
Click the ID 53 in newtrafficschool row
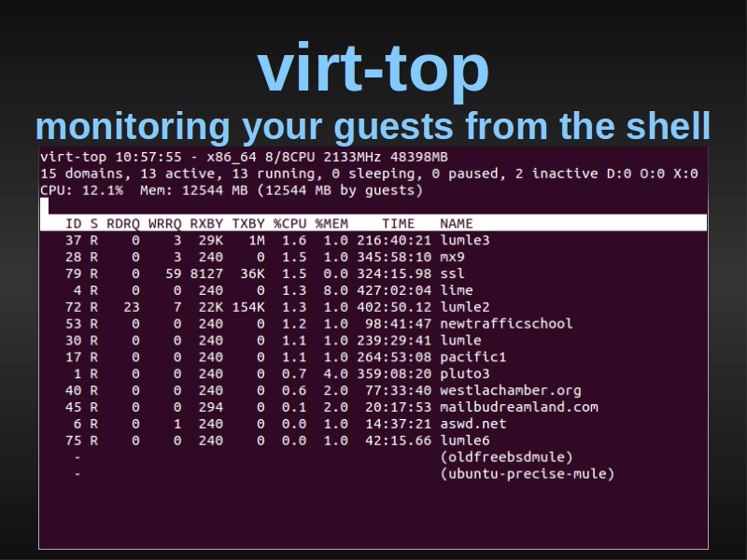point(74,324)
